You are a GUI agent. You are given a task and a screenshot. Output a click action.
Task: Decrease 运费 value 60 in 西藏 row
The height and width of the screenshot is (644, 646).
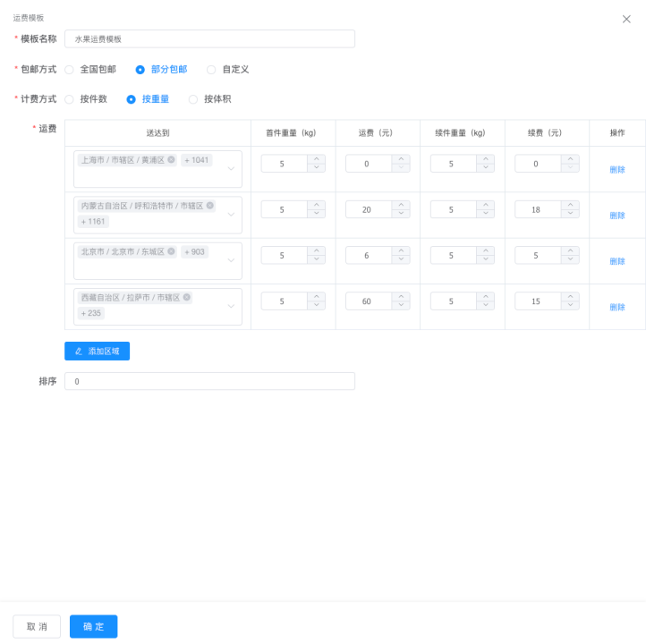pyautogui.click(x=401, y=305)
